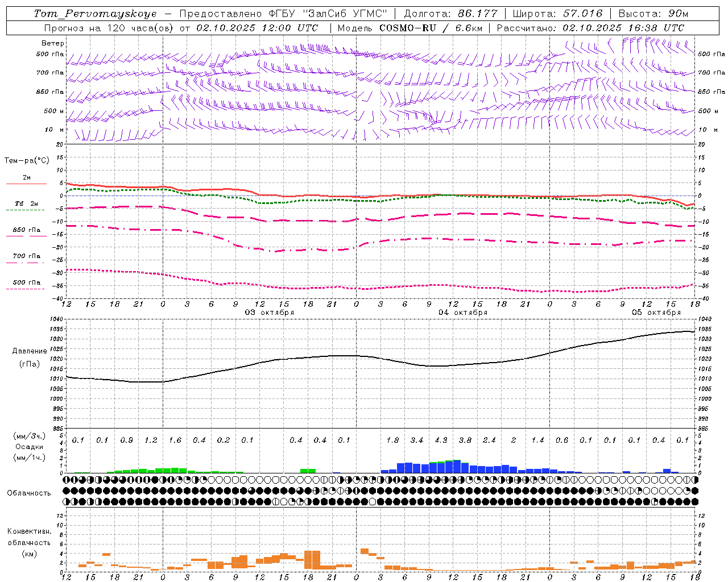
Task: Click the 4.3 peak precipitation value
Action: pyautogui.click(x=441, y=440)
